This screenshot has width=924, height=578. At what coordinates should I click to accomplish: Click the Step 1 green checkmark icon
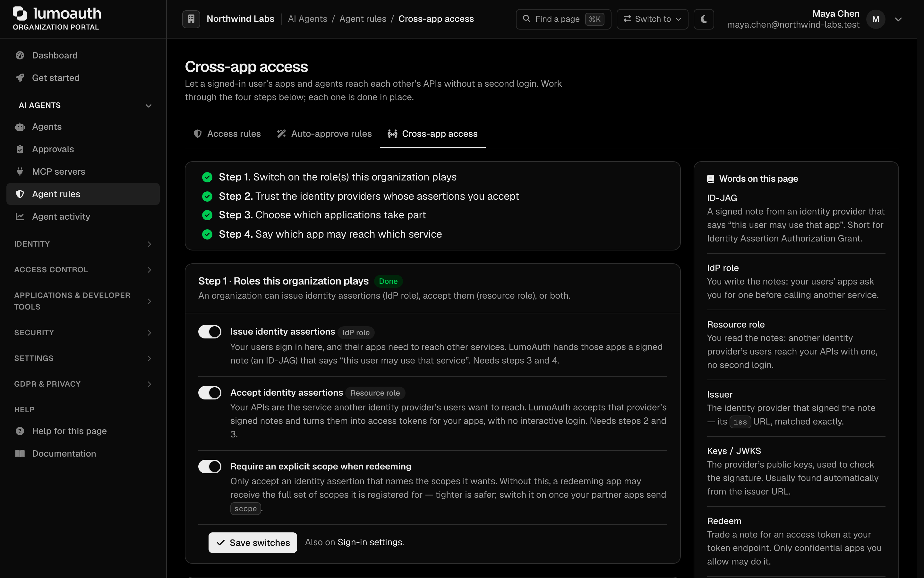207,177
